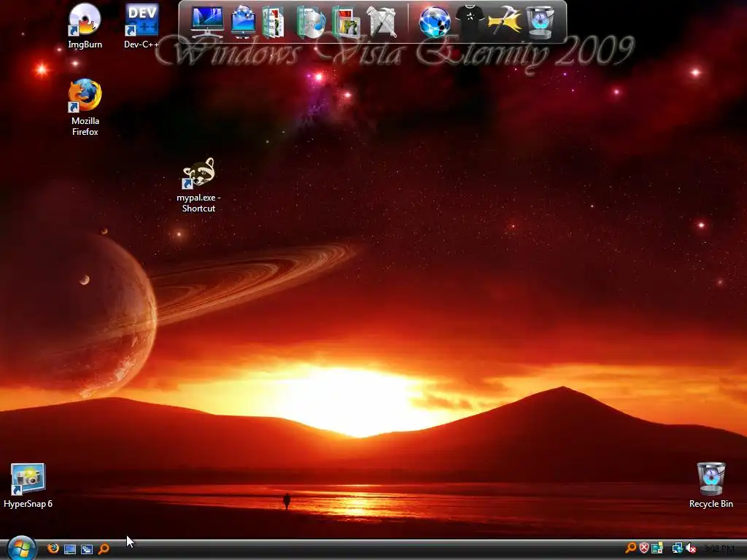
Task: Click the blue globe icon in the dock
Action: [435, 22]
